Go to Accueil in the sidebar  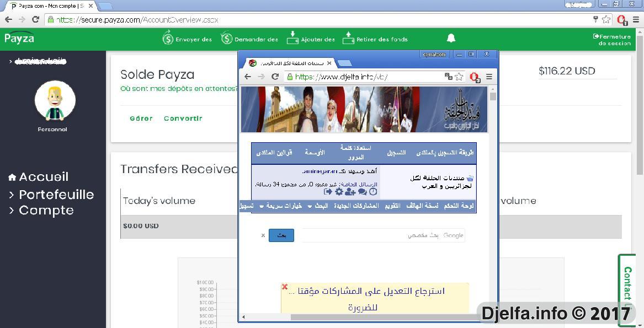pos(39,177)
